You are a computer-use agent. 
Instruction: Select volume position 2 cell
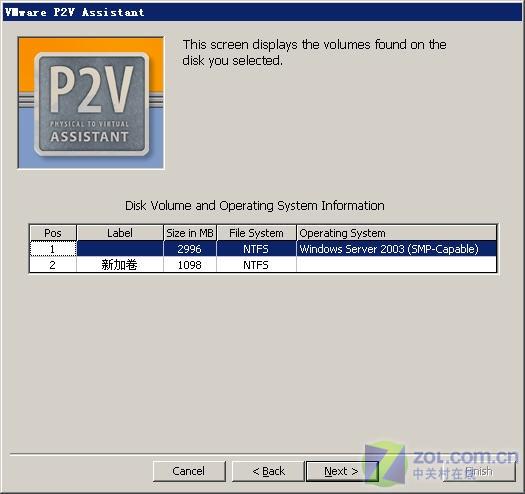pos(53,265)
